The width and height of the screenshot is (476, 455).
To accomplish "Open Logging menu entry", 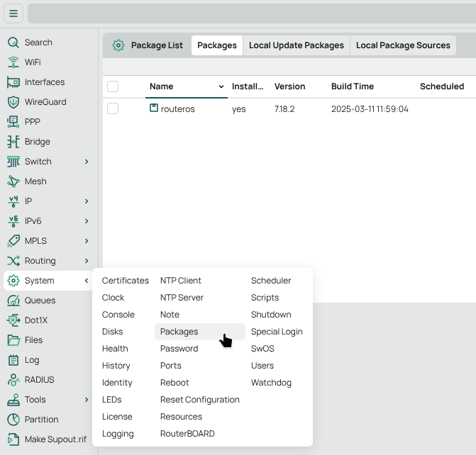I will (x=118, y=434).
